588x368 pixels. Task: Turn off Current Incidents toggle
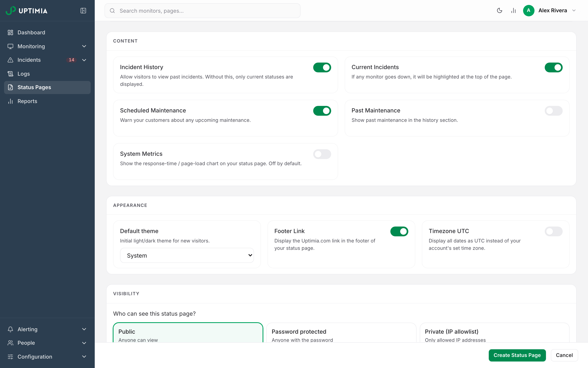(x=553, y=67)
